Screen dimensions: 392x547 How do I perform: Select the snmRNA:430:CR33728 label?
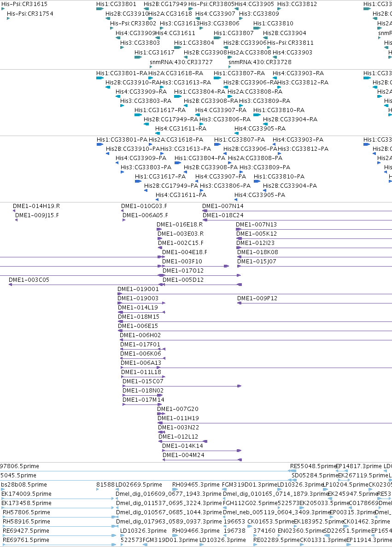pos(260,62)
